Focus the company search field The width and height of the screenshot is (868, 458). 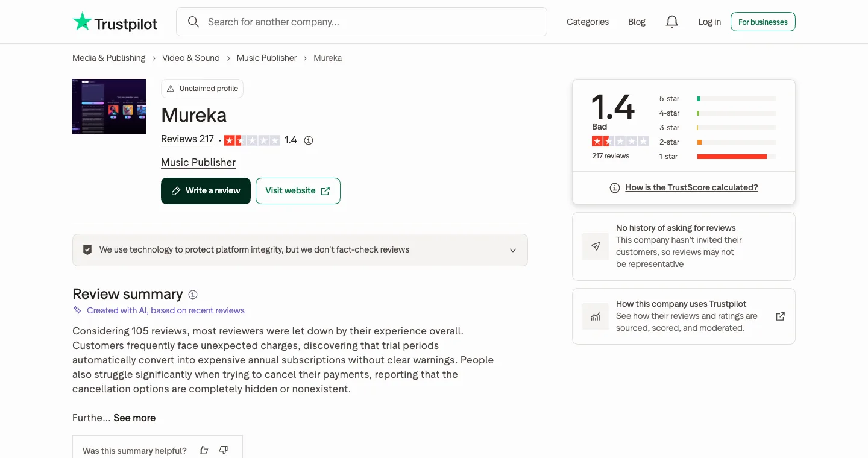click(x=362, y=22)
